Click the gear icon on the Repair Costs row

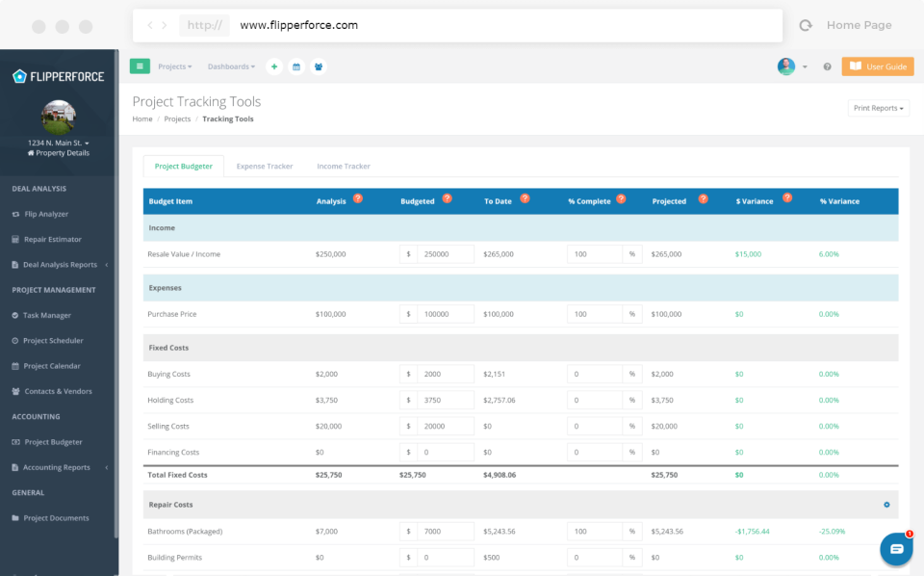(887, 504)
